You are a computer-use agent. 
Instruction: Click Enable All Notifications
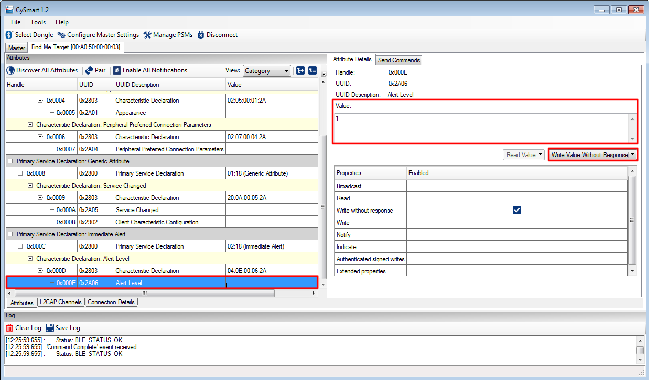click(x=151, y=70)
